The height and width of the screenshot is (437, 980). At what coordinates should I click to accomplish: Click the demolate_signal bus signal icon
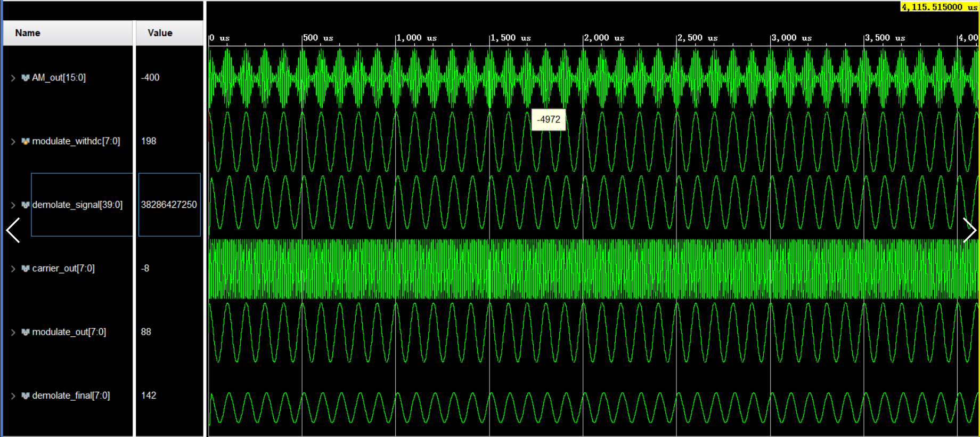25,205
